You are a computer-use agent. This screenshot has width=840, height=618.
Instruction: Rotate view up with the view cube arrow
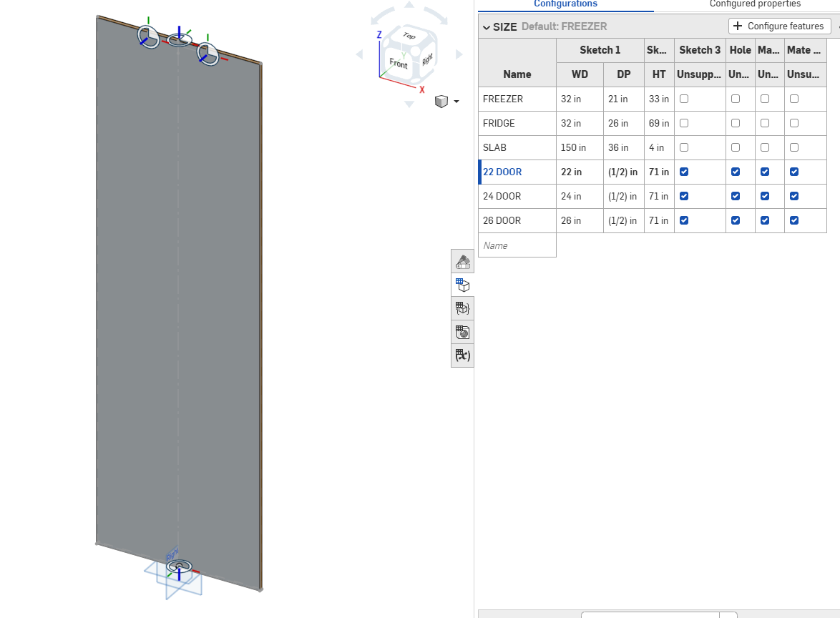pos(409,5)
